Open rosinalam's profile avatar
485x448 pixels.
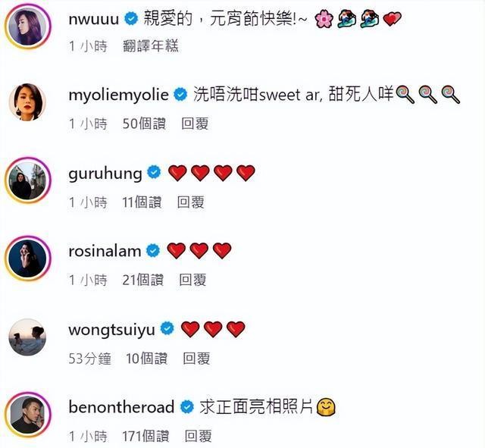point(27,258)
